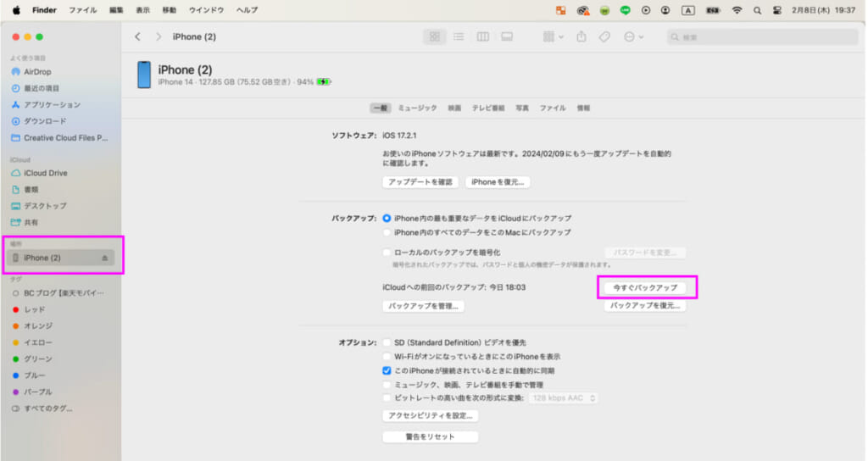Open the Apple menu
Viewport: 868px width, 461px height.
(16, 10)
